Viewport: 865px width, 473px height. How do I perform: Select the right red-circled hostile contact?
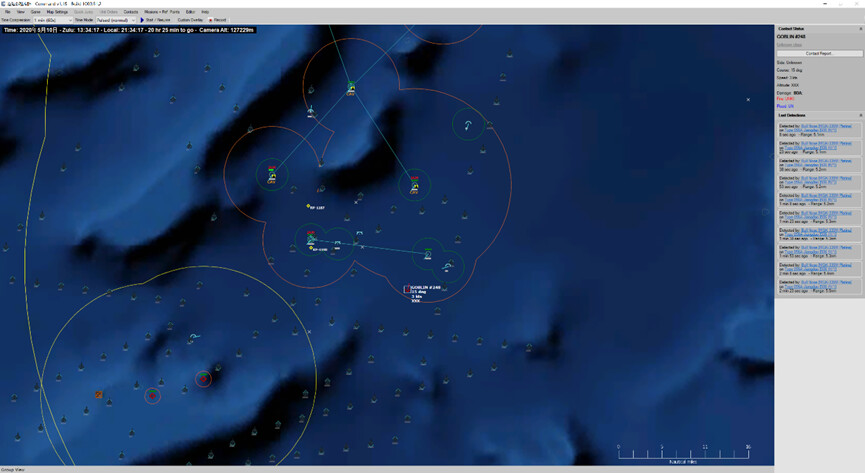[204, 379]
